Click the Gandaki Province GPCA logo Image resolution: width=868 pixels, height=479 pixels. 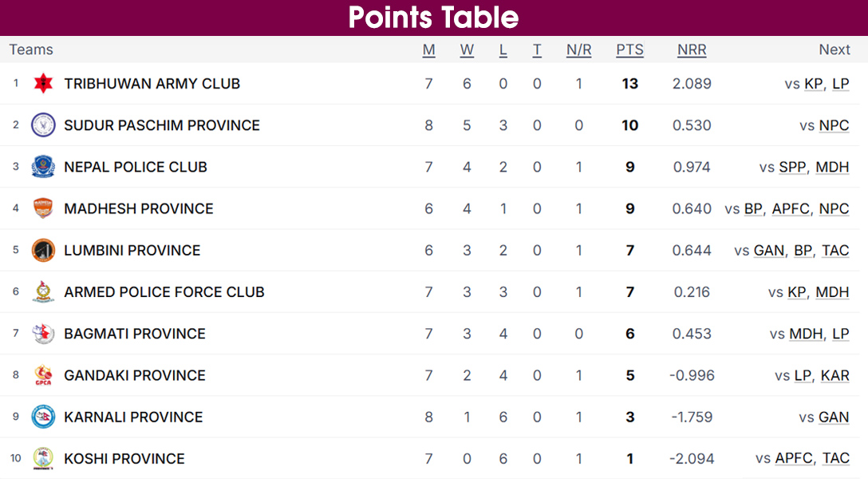click(x=43, y=375)
